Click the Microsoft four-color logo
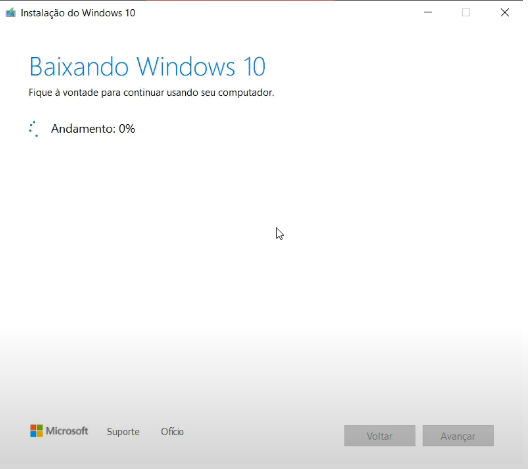The image size is (528, 469). (x=36, y=431)
